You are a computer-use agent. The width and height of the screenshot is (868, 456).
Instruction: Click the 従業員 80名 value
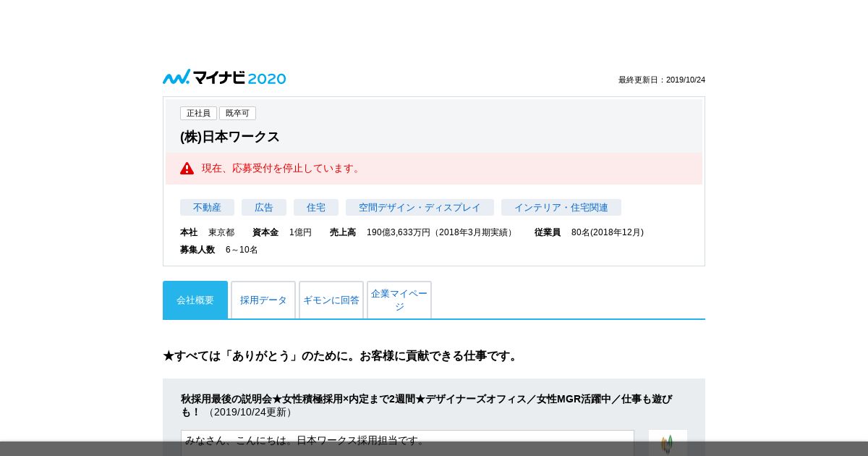coord(589,232)
